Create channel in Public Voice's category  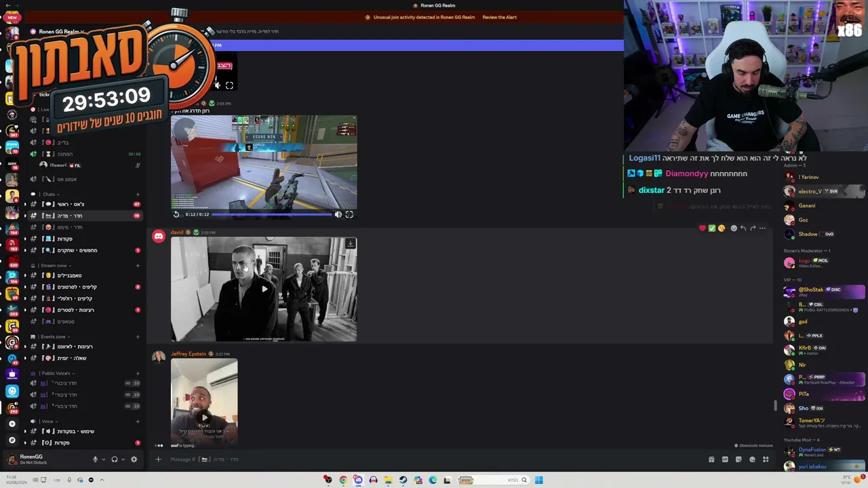tap(138, 373)
